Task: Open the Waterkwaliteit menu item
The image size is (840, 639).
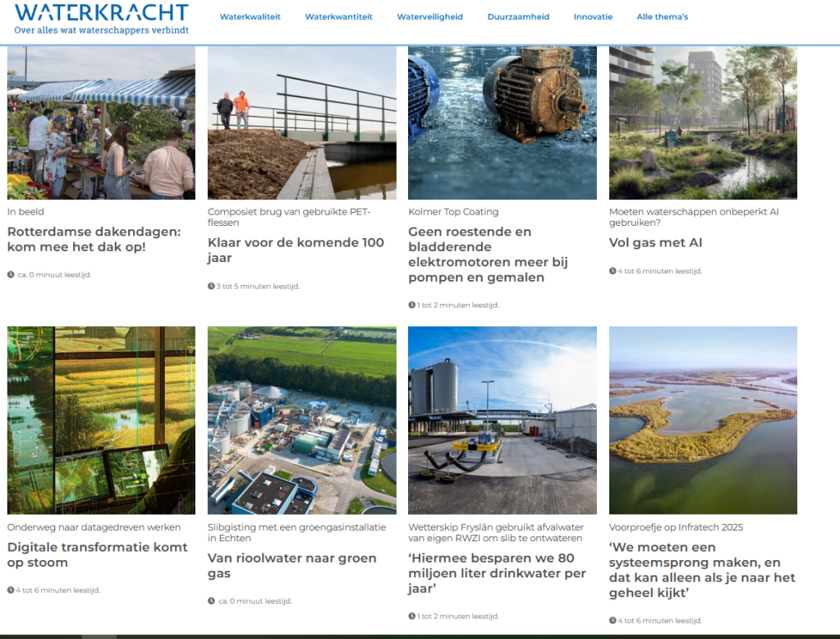Action: [x=250, y=17]
